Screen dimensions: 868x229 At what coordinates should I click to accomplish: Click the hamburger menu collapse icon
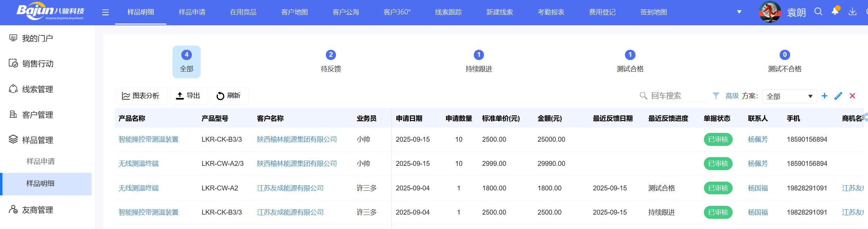[x=105, y=13]
